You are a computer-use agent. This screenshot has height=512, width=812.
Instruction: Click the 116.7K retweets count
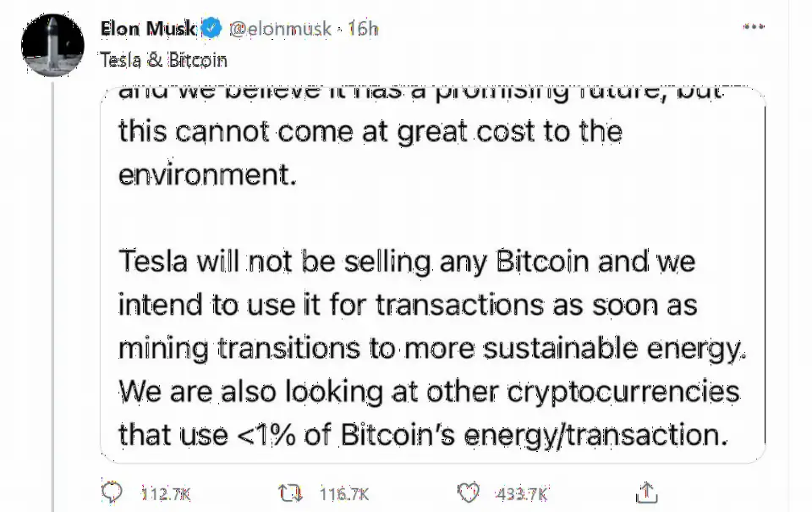click(x=344, y=494)
